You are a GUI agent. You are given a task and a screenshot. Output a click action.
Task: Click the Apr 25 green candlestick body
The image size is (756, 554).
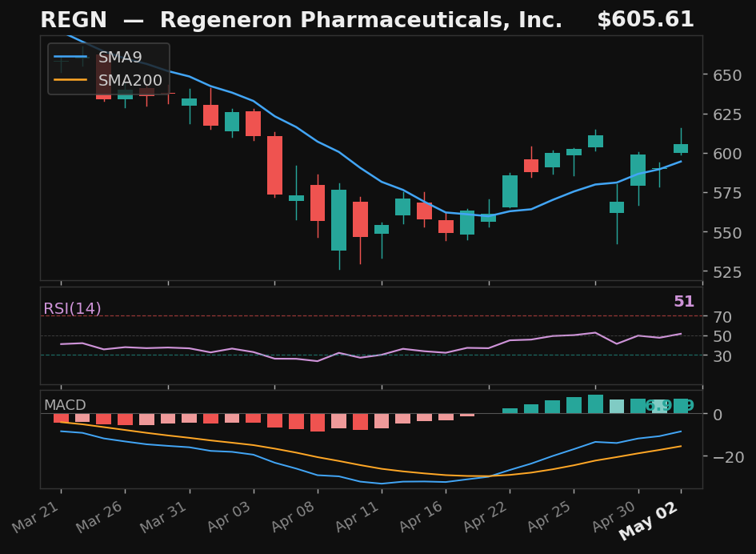tap(574, 152)
